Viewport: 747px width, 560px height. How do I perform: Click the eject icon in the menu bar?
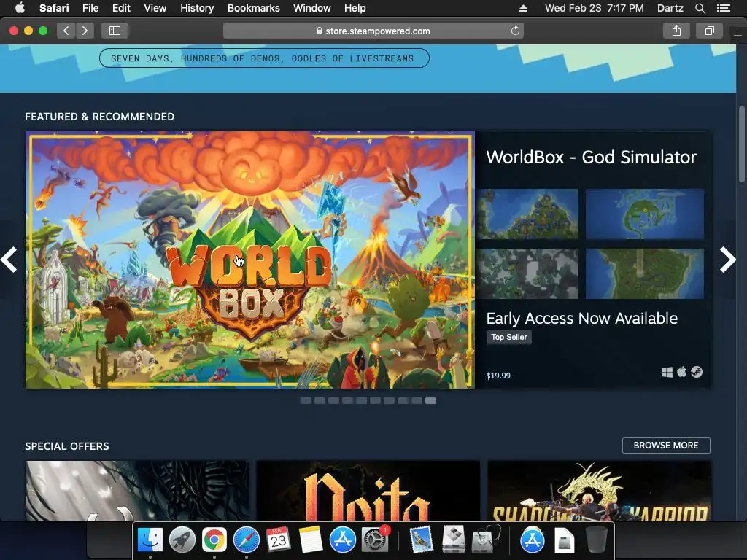(523, 8)
